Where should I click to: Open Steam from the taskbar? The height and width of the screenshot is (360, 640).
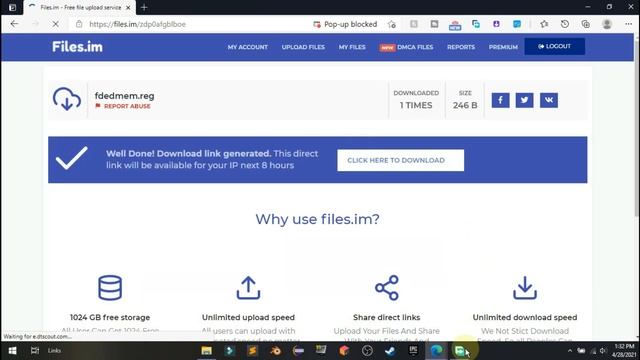390,351
